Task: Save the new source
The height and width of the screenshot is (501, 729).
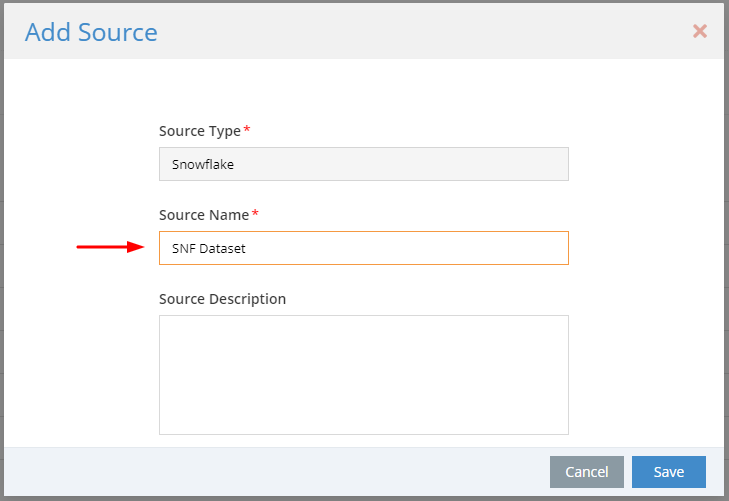Action: pos(669,472)
